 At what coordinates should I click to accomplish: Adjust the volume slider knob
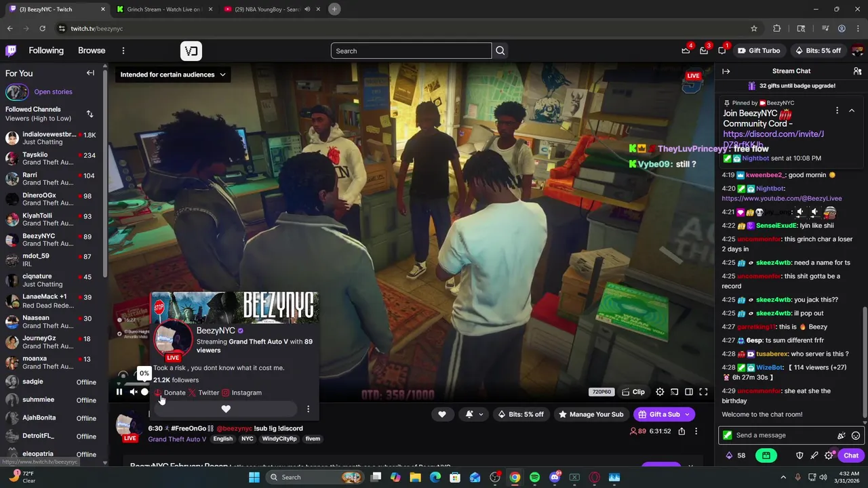144,392
